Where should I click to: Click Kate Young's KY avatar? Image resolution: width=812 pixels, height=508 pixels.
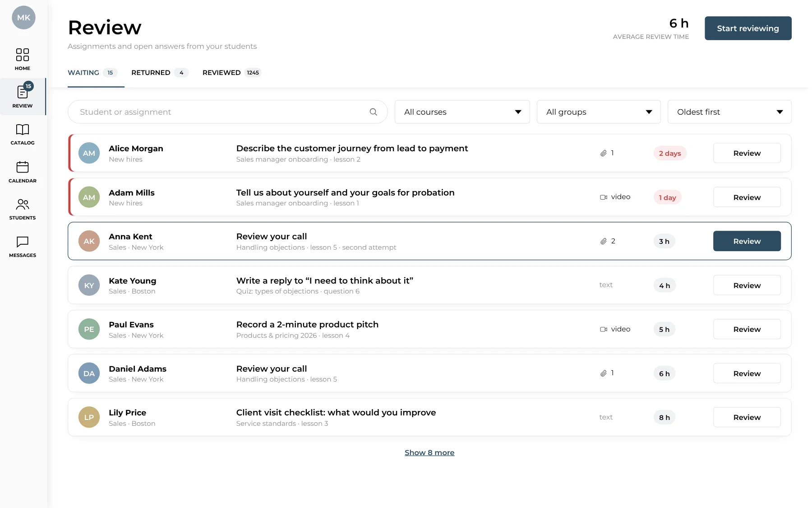[89, 285]
